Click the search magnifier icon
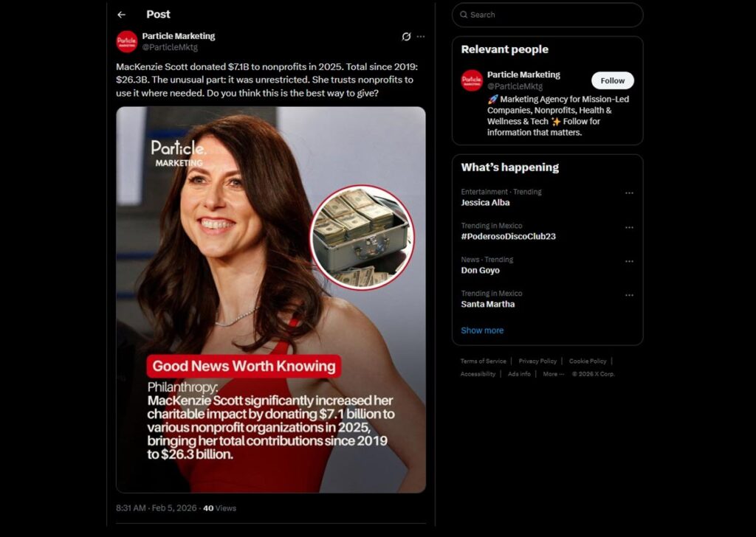Viewport: 756px width, 537px height. point(464,15)
